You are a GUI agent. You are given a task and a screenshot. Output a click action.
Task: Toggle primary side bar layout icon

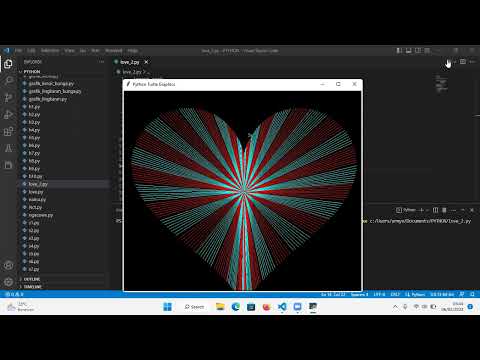(x=399, y=51)
